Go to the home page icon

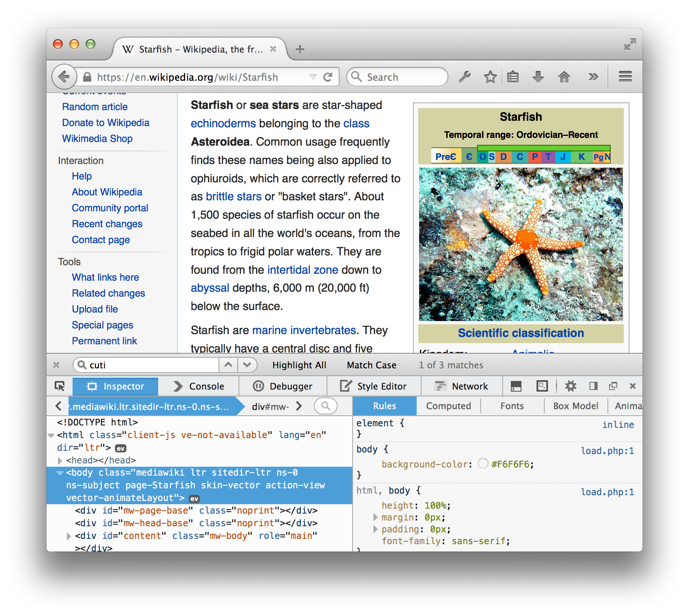564,77
